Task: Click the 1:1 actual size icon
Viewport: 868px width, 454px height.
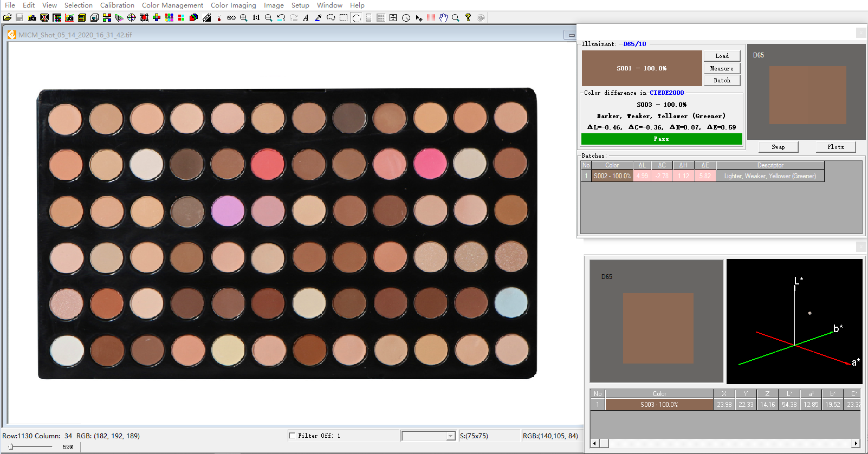Action: (x=256, y=17)
